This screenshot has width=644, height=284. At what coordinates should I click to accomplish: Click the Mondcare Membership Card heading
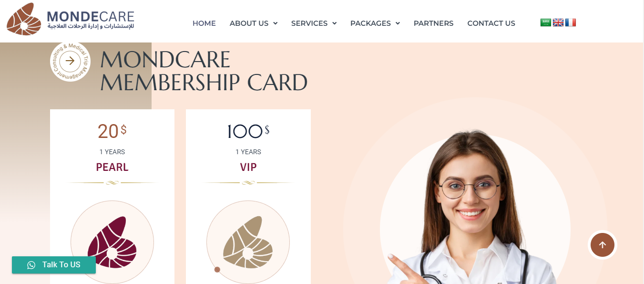(x=204, y=71)
